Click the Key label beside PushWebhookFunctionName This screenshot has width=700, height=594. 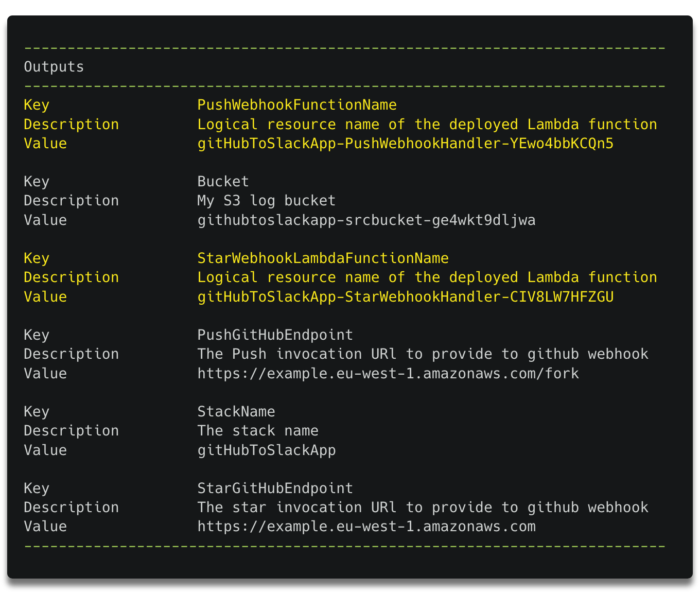point(37,105)
